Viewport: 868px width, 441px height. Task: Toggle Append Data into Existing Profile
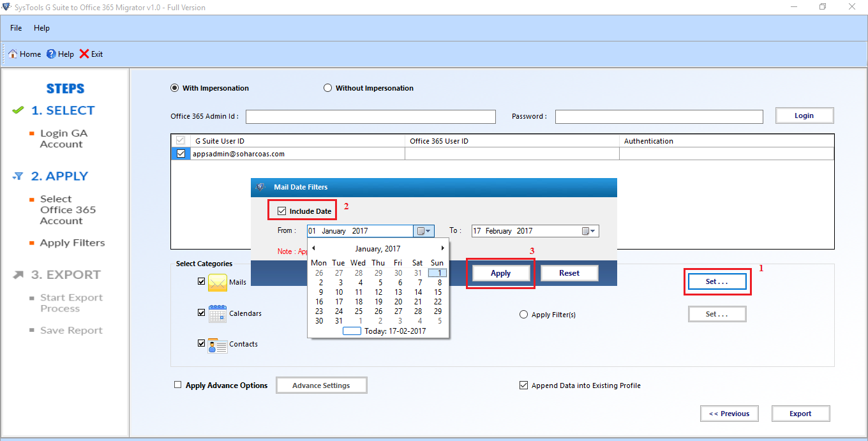pos(524,385)
